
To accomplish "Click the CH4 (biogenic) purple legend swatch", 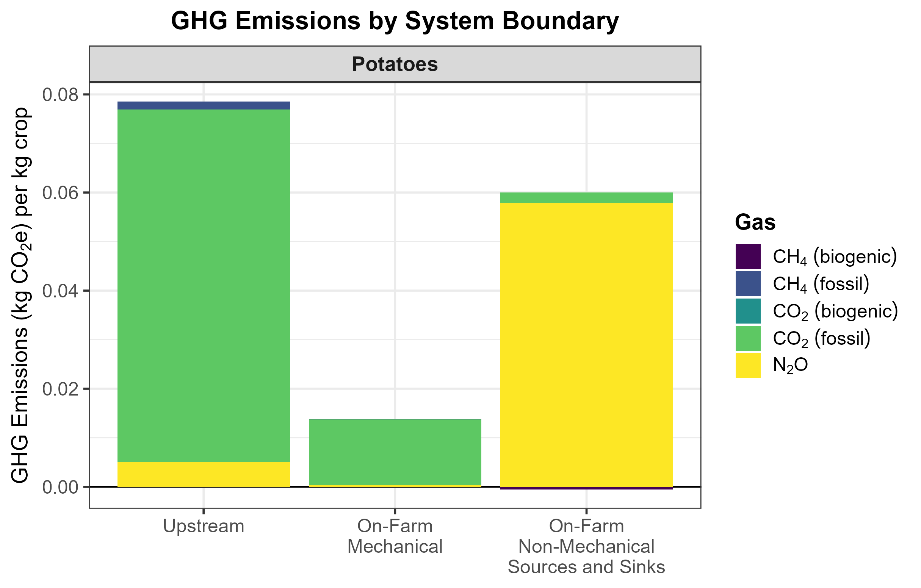I will [x=748, y=256].
